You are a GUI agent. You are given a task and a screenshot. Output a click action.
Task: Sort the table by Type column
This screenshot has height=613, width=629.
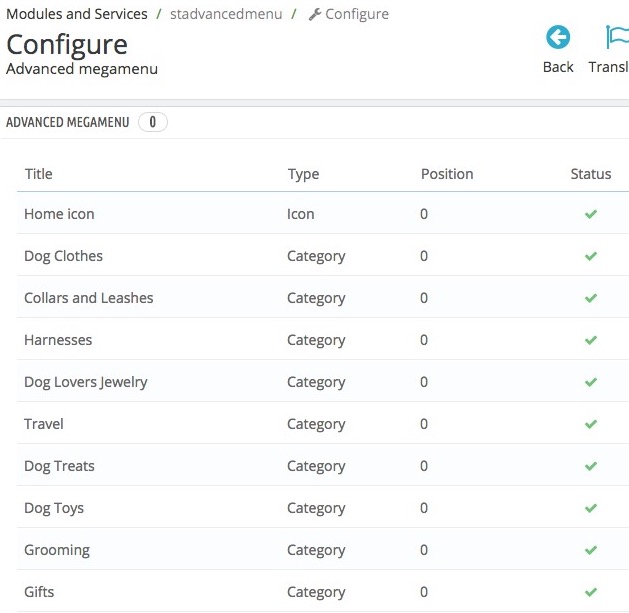click(x=303, y=174)
